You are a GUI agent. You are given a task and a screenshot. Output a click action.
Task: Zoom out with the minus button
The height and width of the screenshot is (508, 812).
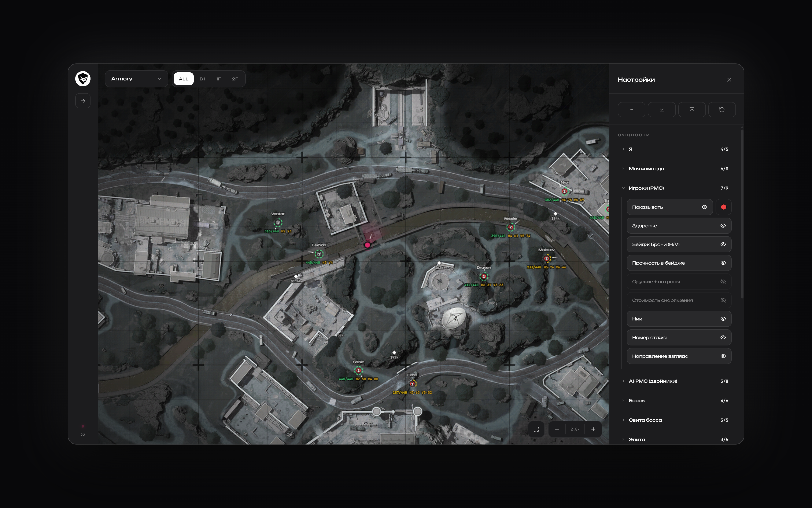coord(557,429)
